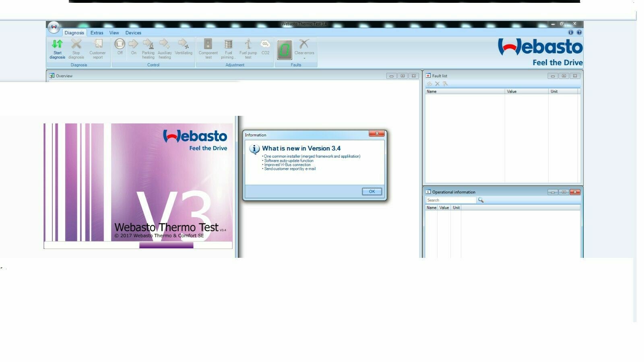Close the Operational information panel
Viewport: 644px width, 362px height.
tap(575, 192)
